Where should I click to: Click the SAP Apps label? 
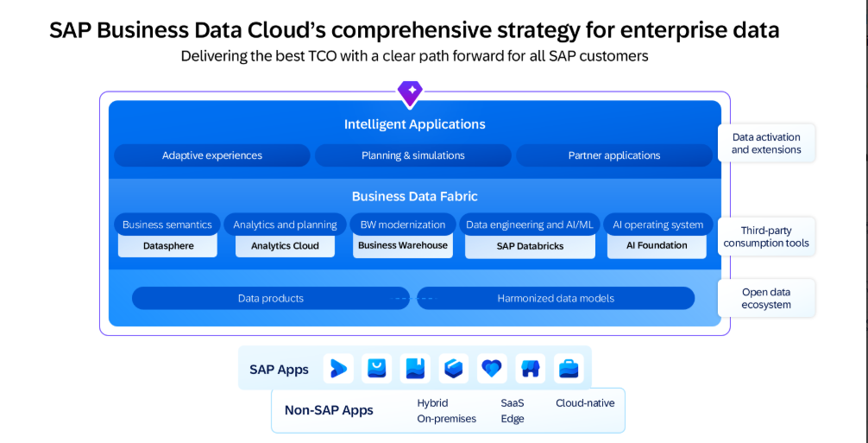tap(279, 370)
